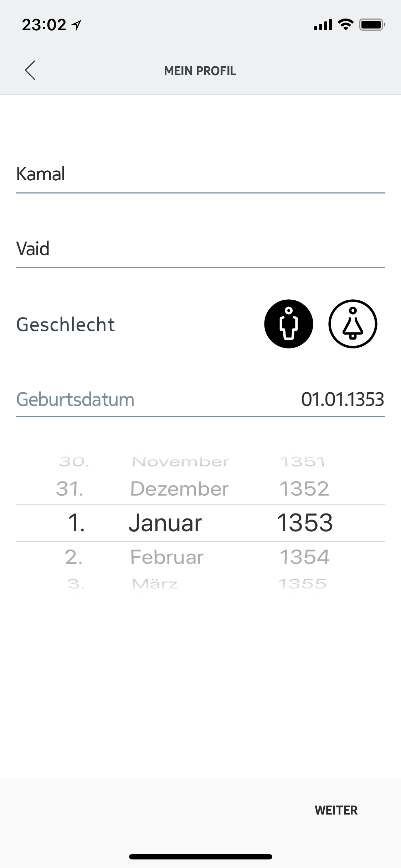Edit the last name field Vaid
This screenshot has height=868, width=401.
click(x=200, y=249)
